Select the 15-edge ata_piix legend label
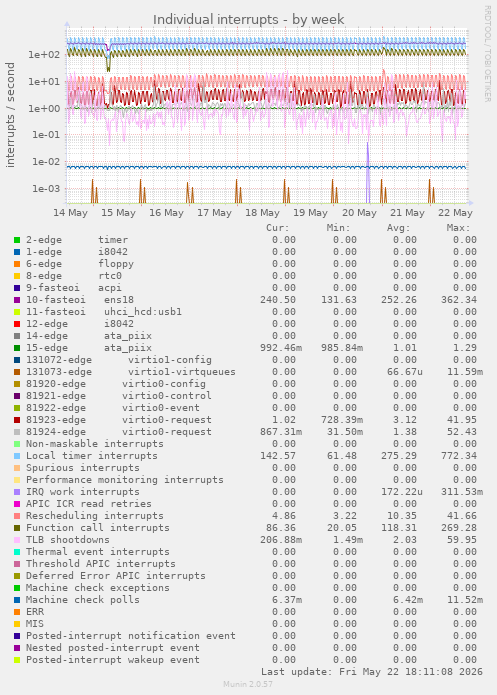Screen dimensions: 497x695 [89, 348]
